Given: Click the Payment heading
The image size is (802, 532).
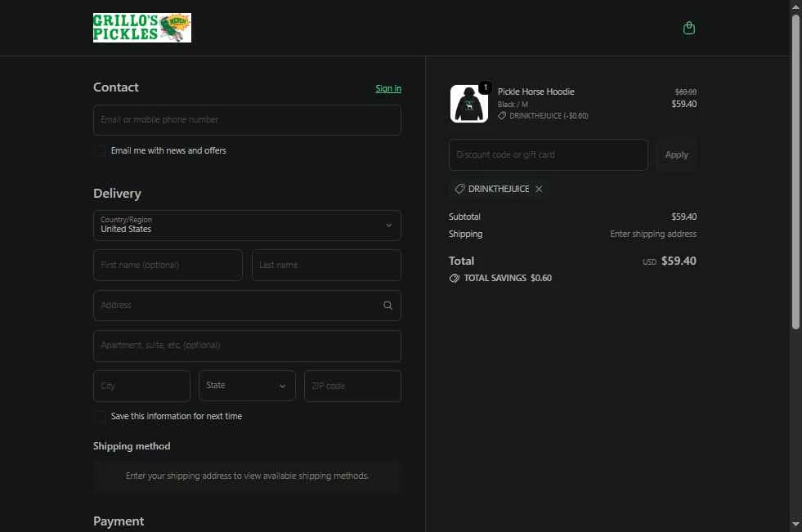Looking at the screenshot, I should click(119, 521).
